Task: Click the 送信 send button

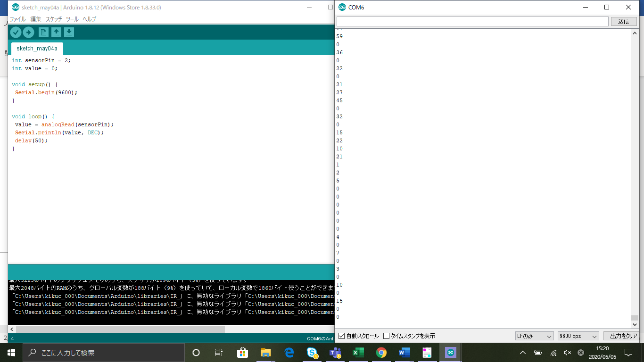Action: click(x=623, y=22)
